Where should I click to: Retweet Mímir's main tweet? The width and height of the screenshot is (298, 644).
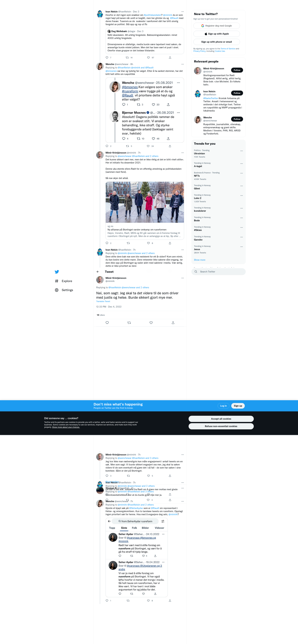(x=129, y=323)
